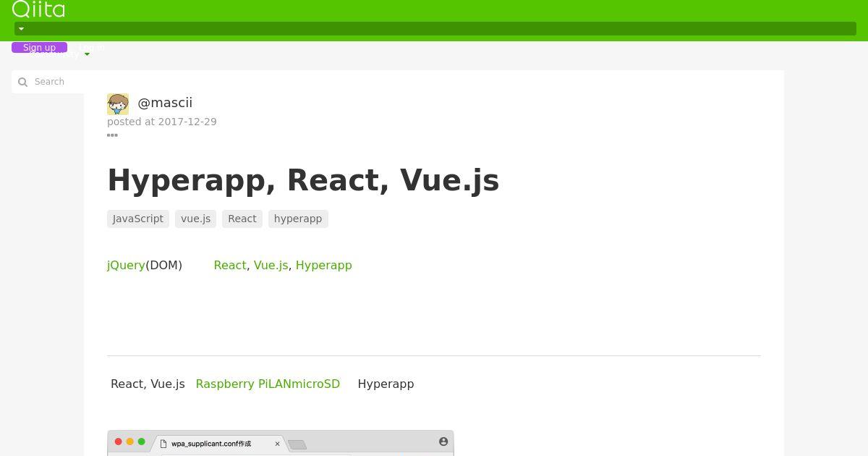Image resolution: width=868 pixels, height=456 pixels.
Task: Follow the jQuery link
Action: (126, 265)
